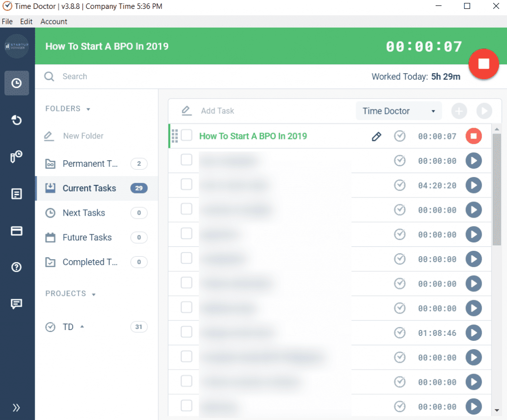Image resolution: width=507 pixels, height=420 pixels.
Task: Open feedback using the chat bubble icon
Action: (16, 304)
